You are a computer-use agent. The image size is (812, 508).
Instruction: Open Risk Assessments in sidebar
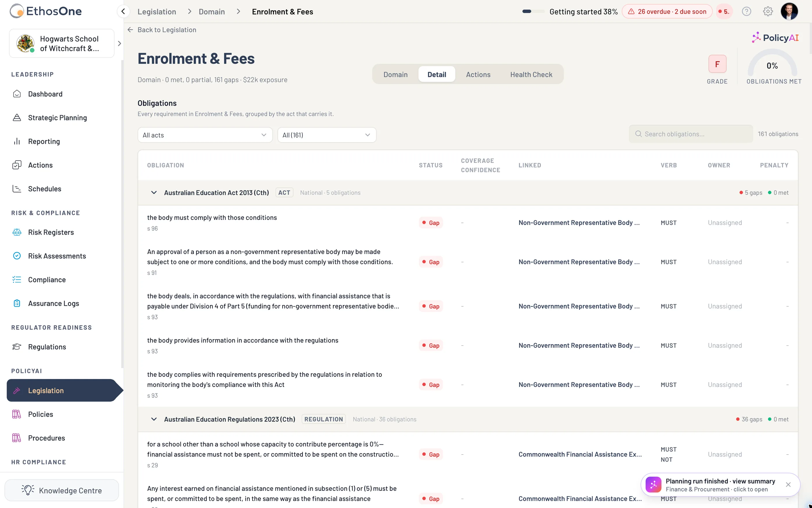point(57,256)
